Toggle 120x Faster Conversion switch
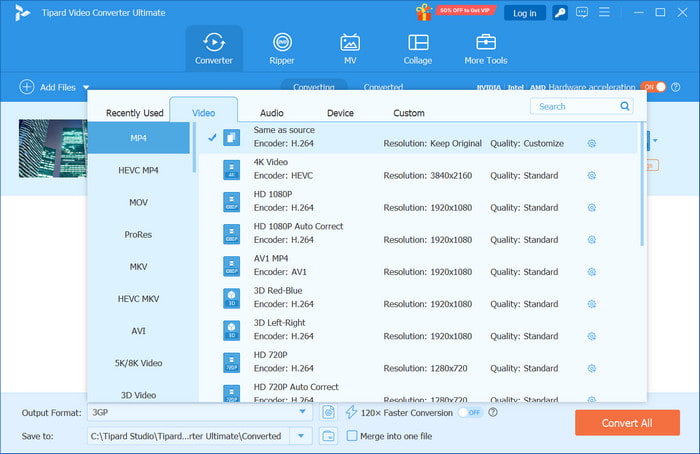The image size is (700, 454). (469, 412)
